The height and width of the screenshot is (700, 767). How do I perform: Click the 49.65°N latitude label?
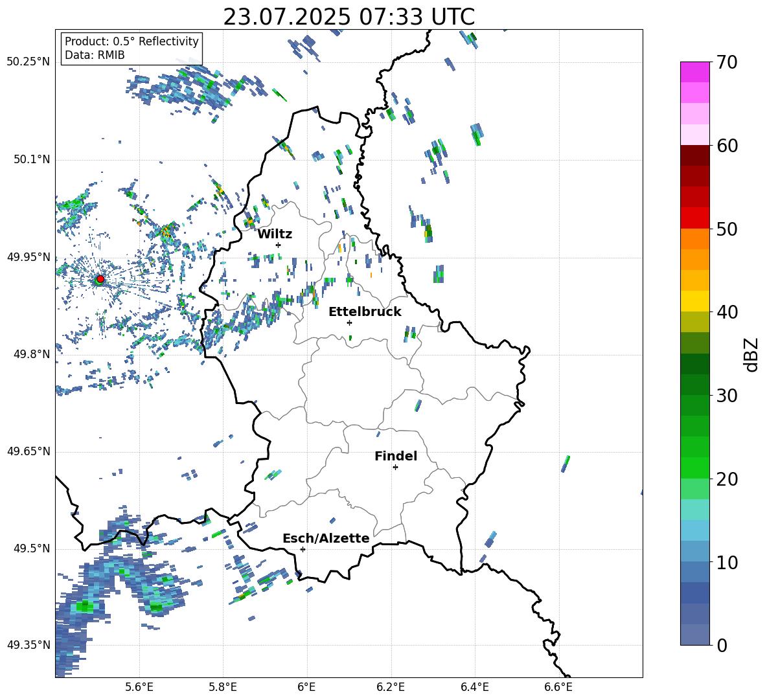coord(29,451)
